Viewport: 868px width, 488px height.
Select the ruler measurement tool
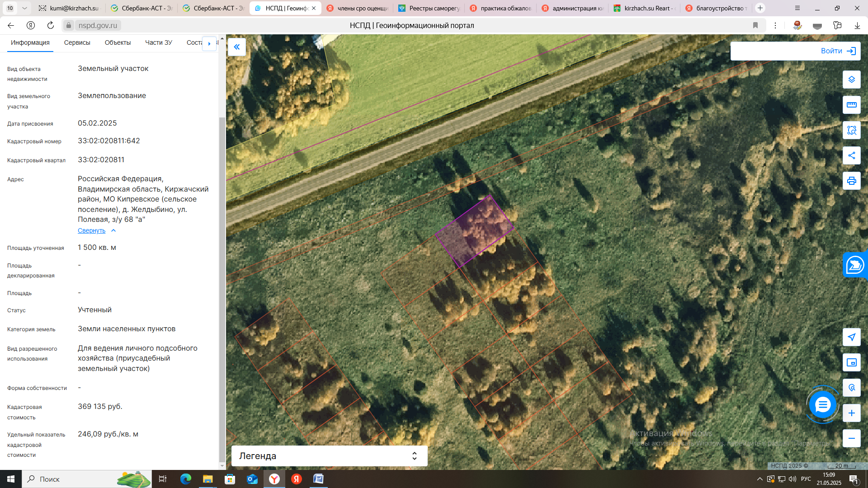click(851, 105)
